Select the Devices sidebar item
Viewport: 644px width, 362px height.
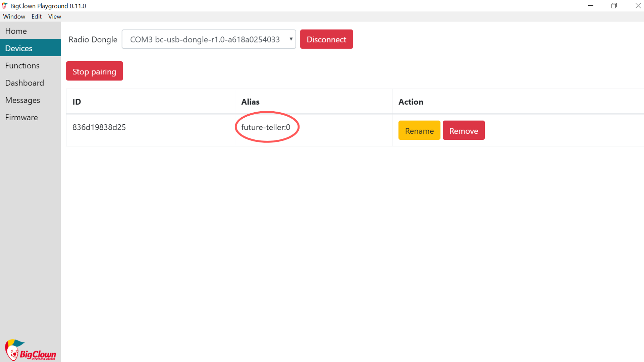click(x=30, y=48)
